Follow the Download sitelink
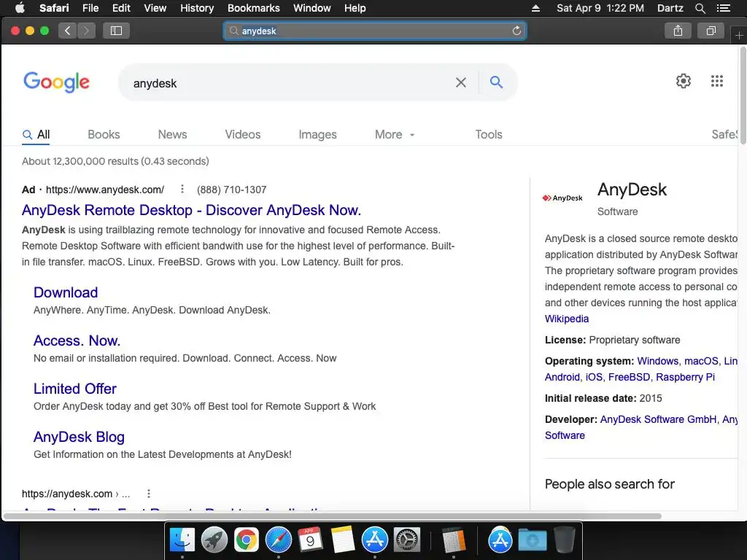 66,292
